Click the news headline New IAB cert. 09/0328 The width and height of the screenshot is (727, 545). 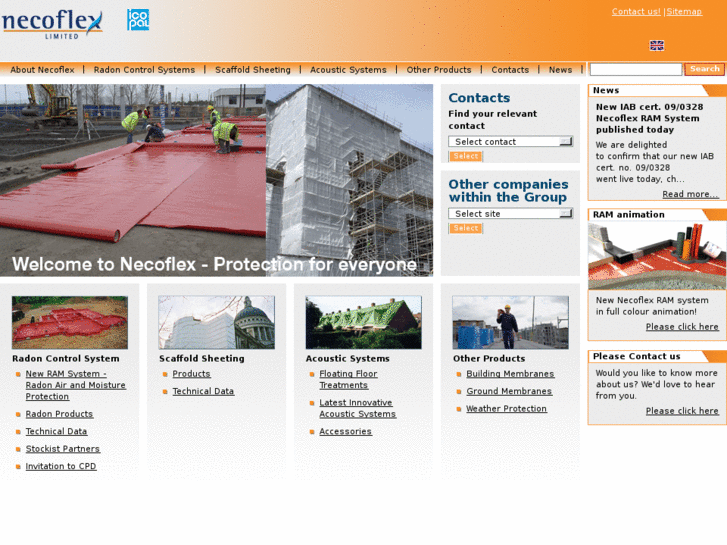(x=649, y=118)
